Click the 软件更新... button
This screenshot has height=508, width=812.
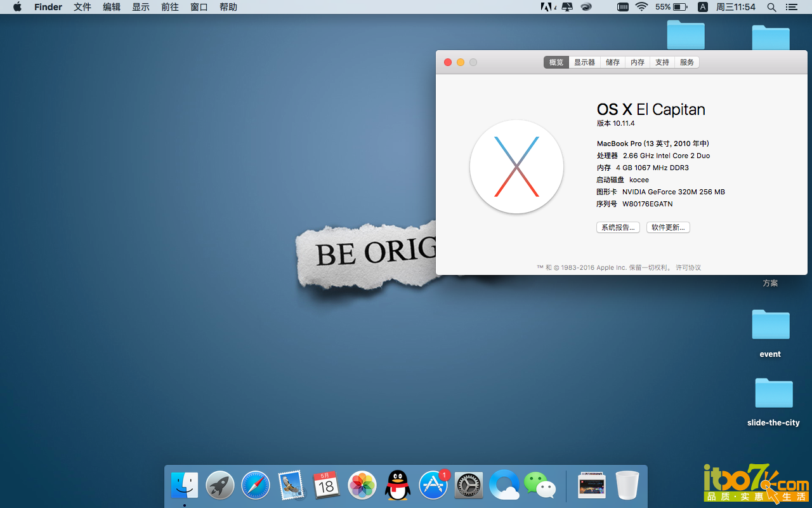pos(668,227)
